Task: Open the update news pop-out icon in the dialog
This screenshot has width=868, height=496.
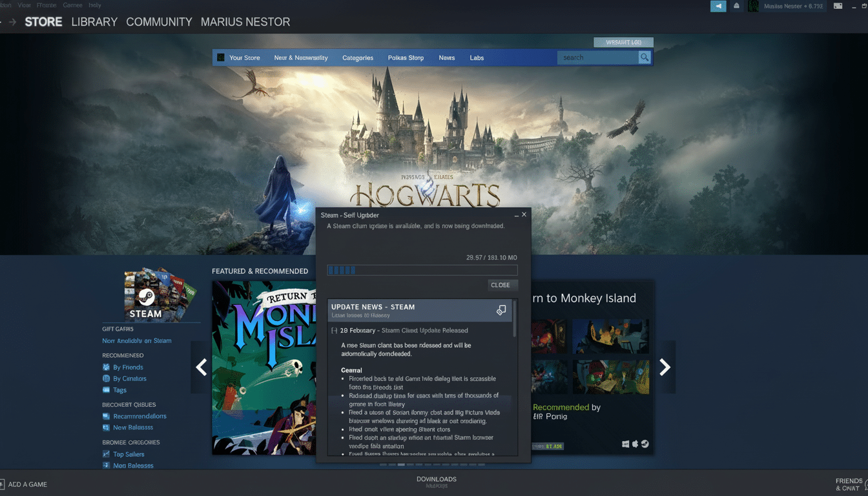Action: click(501, 310)
